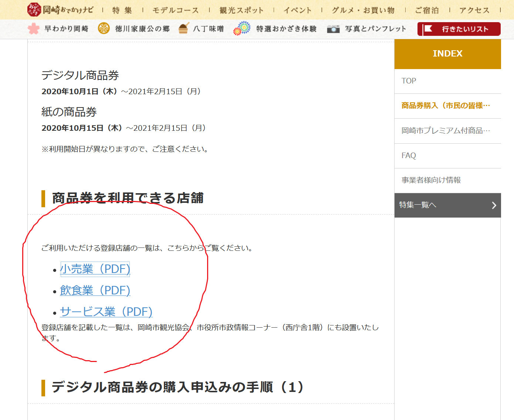Viewport: 514px width, 420px height.
Task: Open the モデルコース menu item
Action: pyautogui.click(x=176, y=10)
